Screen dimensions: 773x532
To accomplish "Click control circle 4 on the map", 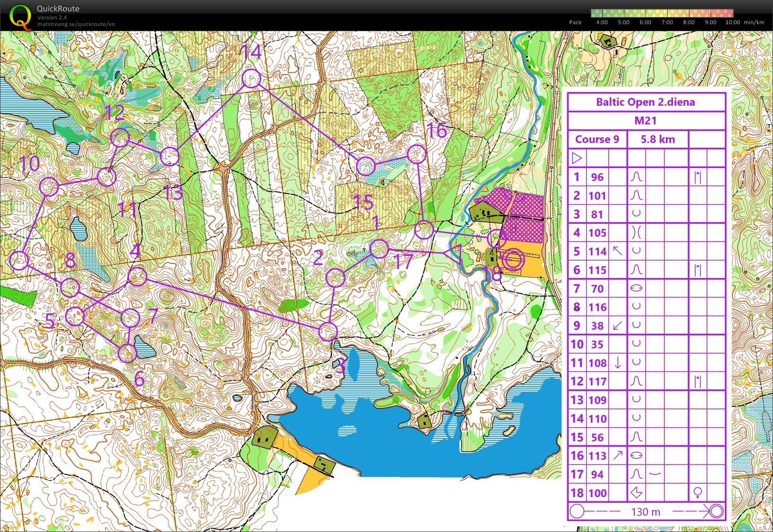I will [137, 276].
